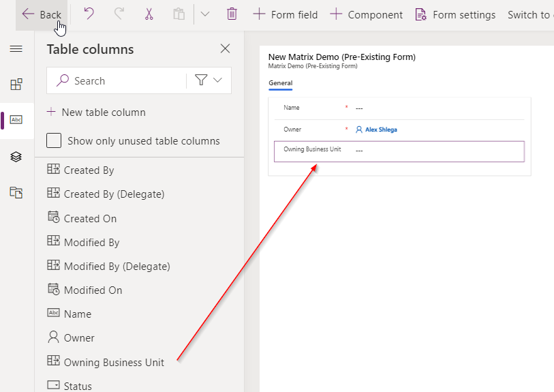Select the Table columns Abc sidebar icon
Screen dimensions: 554x392
point(16,119)
